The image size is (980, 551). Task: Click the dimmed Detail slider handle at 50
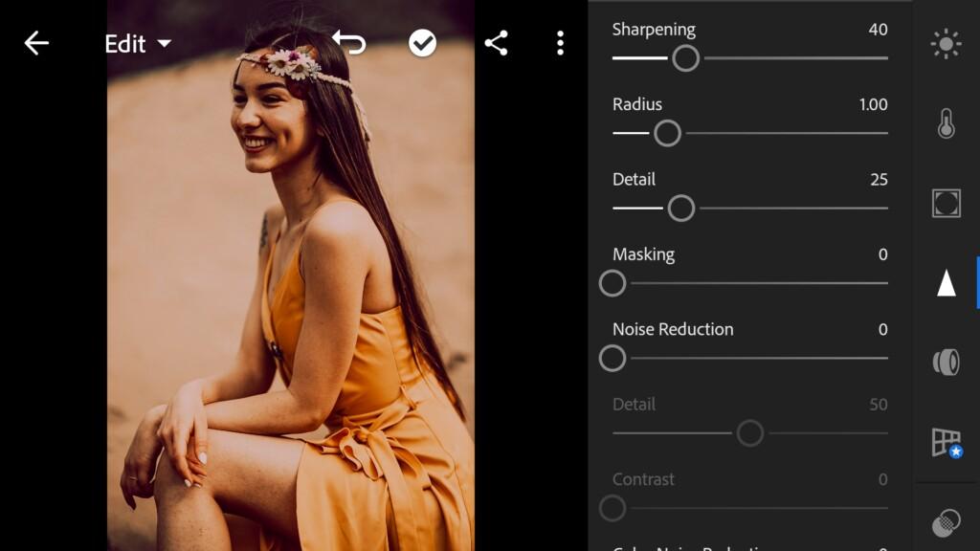750,433
